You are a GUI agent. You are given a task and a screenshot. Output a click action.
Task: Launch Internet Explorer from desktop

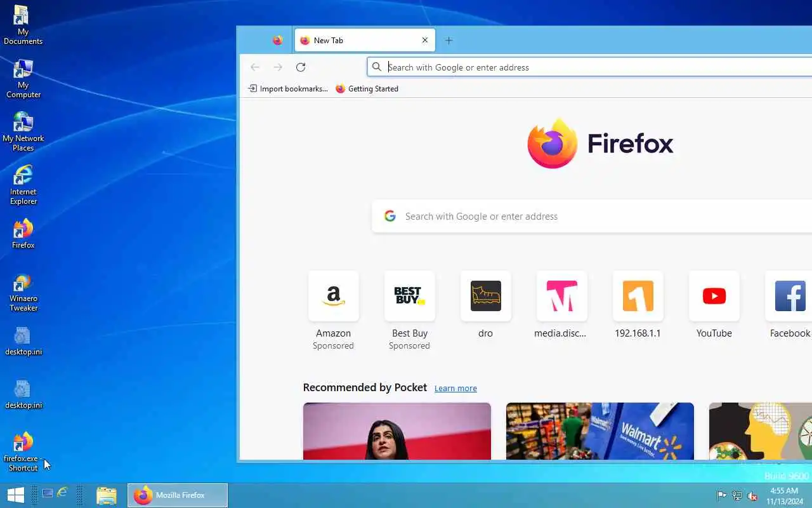point(23,185)
